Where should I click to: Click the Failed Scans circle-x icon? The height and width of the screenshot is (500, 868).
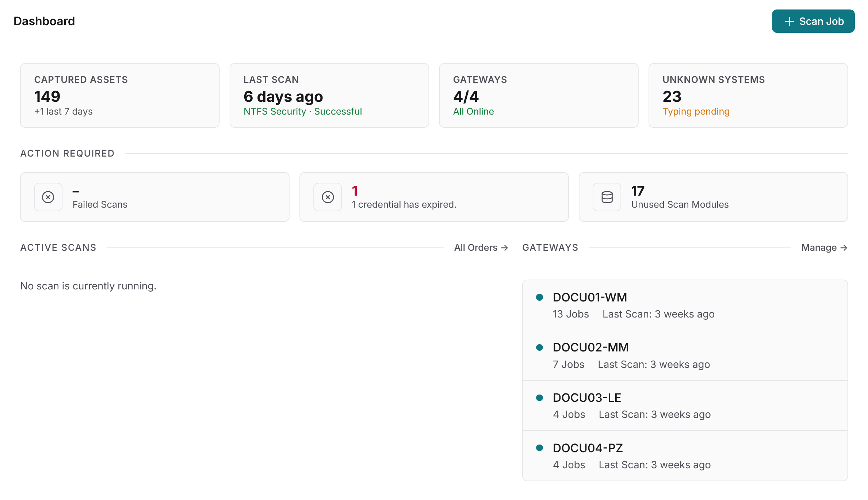48,197
